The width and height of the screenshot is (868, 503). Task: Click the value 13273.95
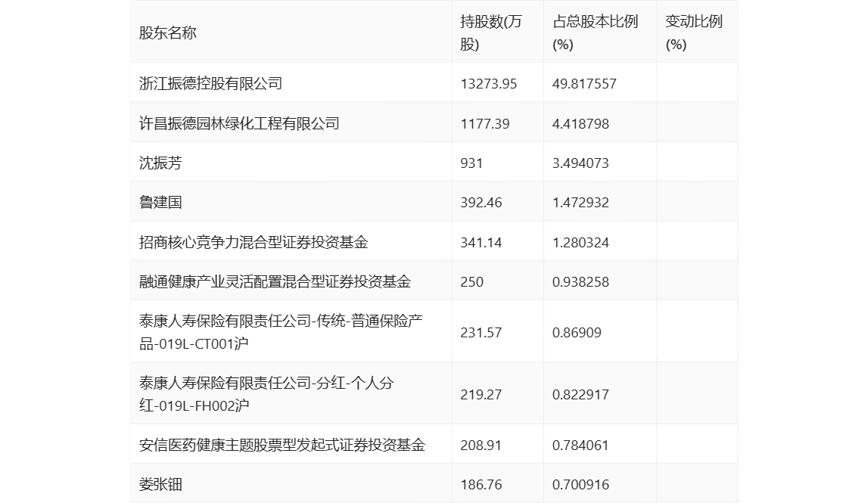[489, 83]
